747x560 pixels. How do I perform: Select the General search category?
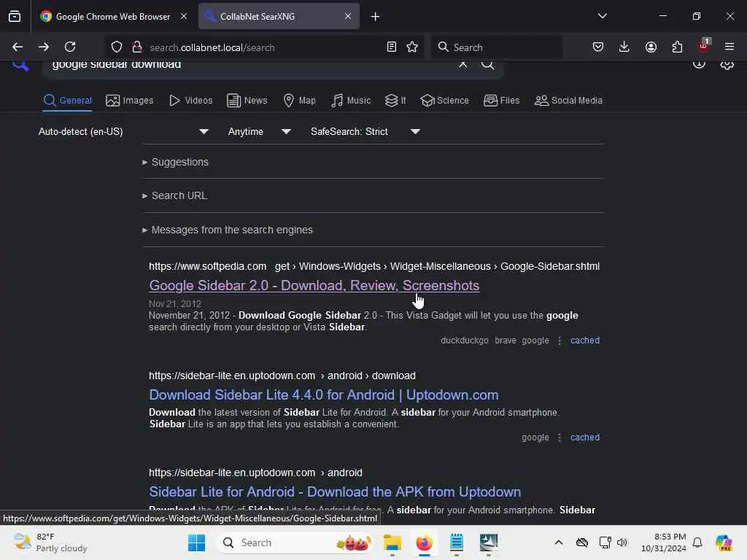tap(67, 101)
